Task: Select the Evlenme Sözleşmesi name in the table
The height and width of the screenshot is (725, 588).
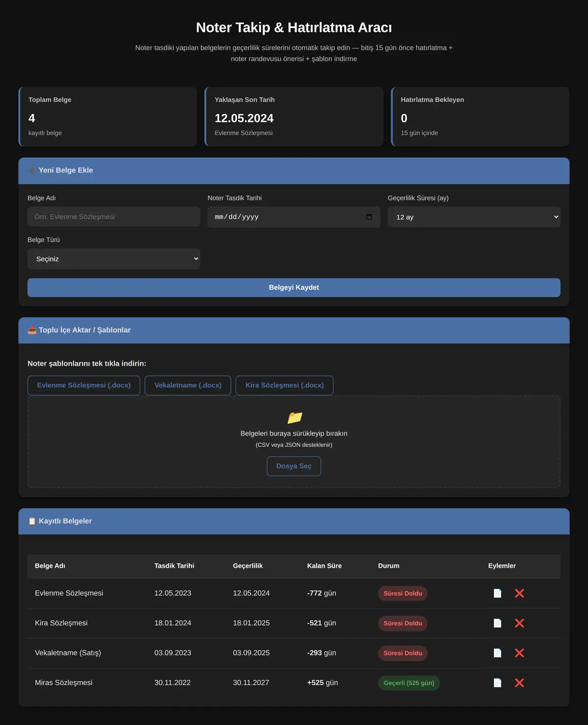Action: click(x=69, y=593)
